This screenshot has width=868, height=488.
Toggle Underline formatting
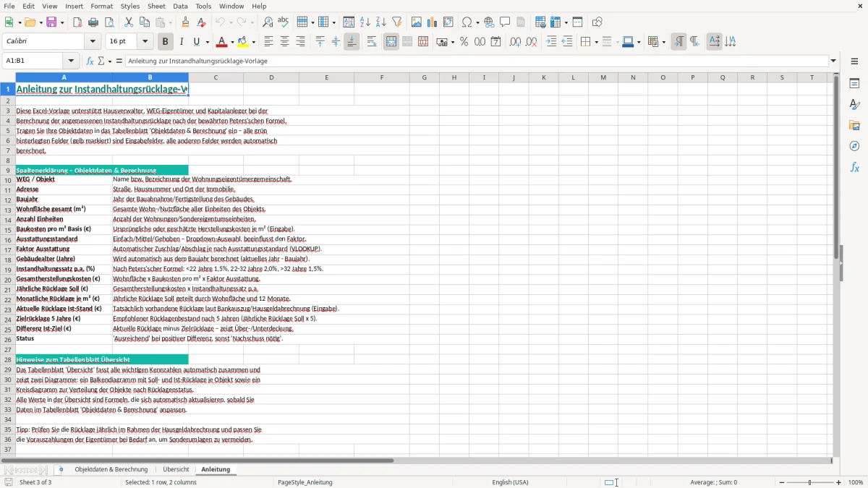pos(197,42)
